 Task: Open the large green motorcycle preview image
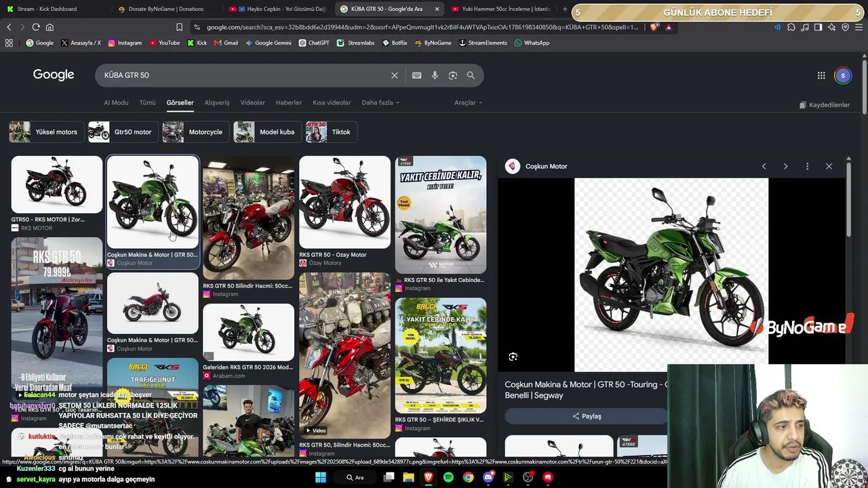(x=671, y=275)
